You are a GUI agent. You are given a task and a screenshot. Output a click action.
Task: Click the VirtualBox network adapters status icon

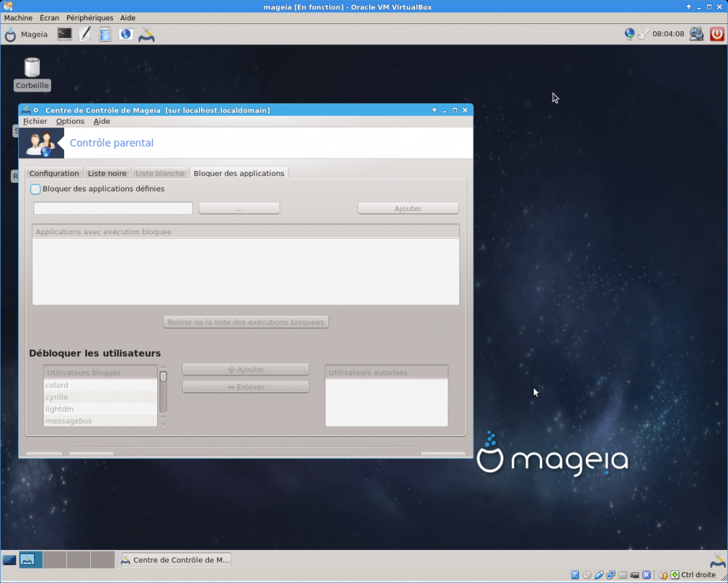tap(611, 575)
